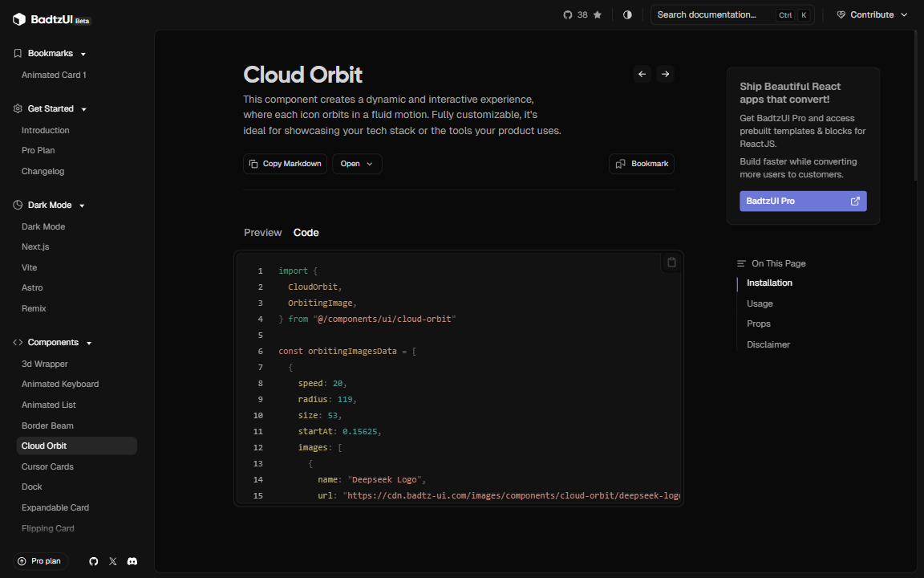Select the Code tab
924x578 pixels.
point(306,233)
